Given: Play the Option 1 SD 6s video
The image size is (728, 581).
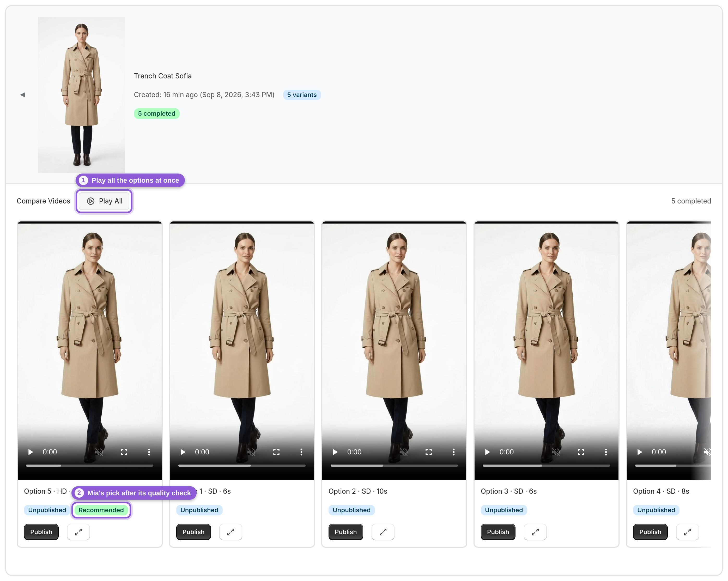Looking at the screenshot, I should tap(183, 452).
